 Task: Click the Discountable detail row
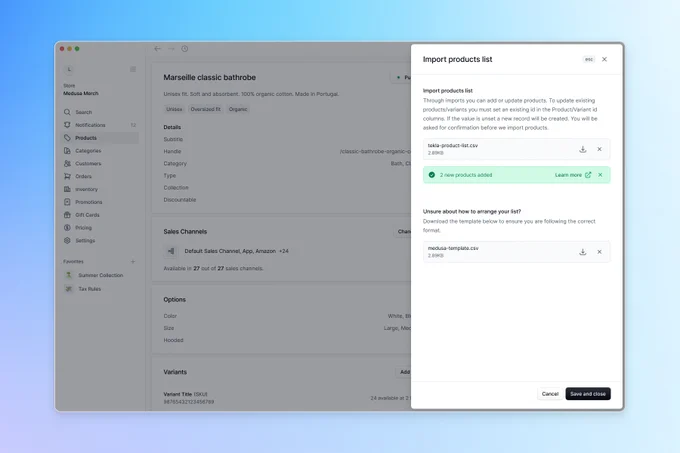tap(287, 200)
